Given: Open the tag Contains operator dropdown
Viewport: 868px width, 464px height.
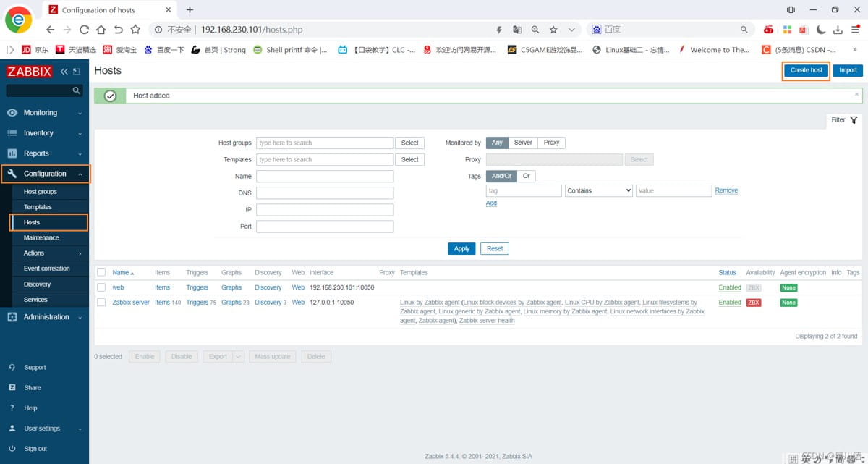Looking at the screenshot, I should (x=599, y=191).
